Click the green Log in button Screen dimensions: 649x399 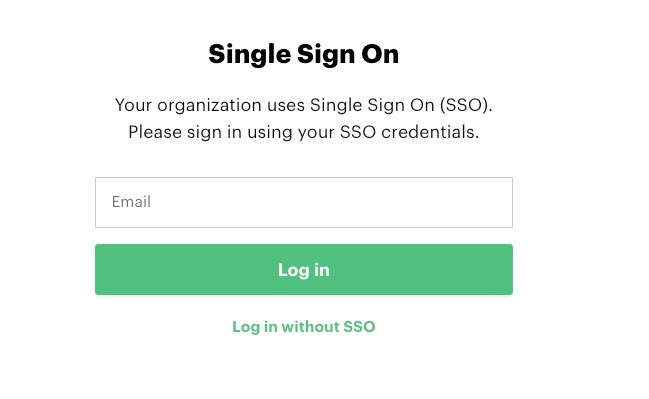[x=304, y=269]
